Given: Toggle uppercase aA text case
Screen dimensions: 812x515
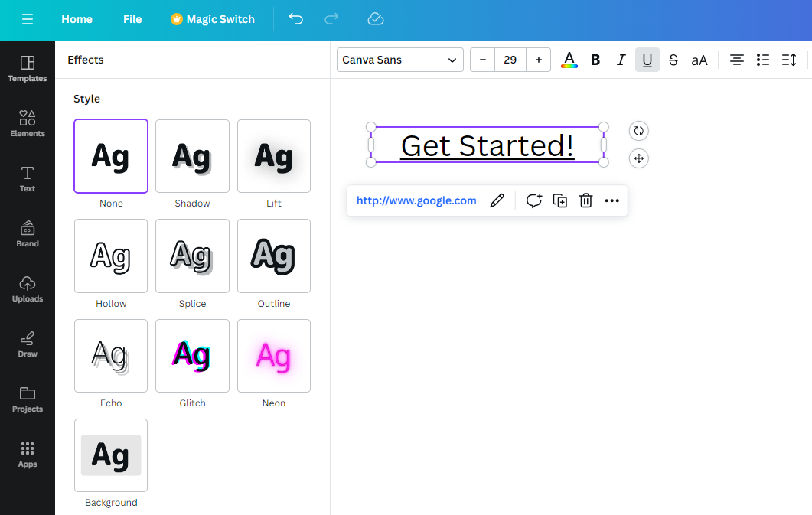Looking at the screenshot, I should tap(699, 60).
